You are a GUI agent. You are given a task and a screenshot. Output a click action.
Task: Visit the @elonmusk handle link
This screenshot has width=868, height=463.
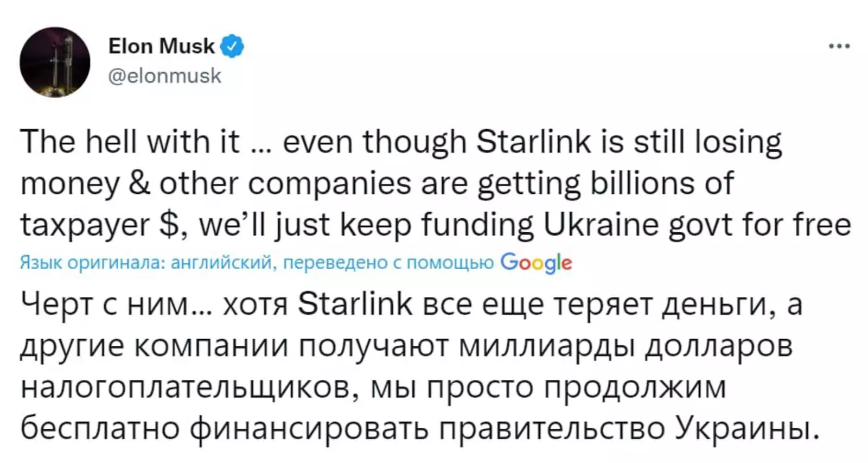point(165,75)
